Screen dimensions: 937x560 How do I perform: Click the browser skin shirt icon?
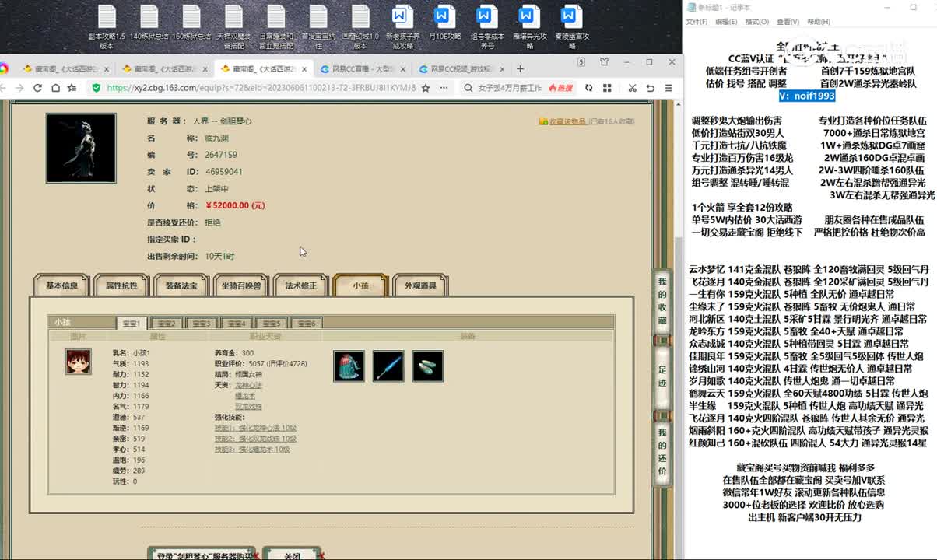pos(604,62)
